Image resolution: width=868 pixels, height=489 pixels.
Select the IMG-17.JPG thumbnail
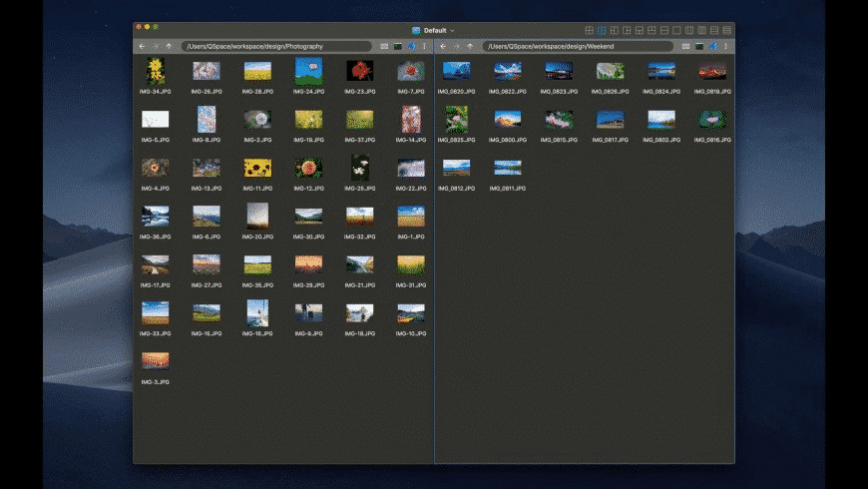pyautogui.click(x=155, y=264)
